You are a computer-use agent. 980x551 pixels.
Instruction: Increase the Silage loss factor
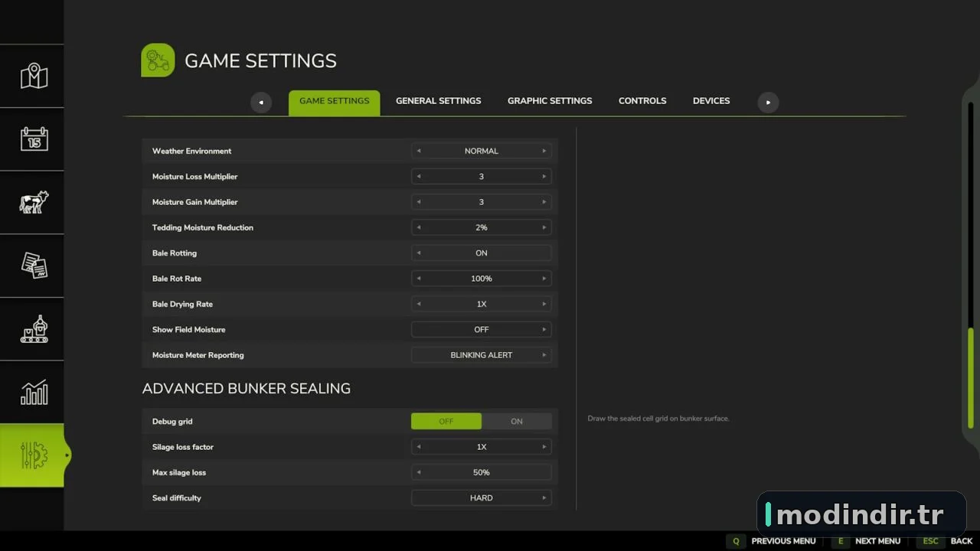544,447
